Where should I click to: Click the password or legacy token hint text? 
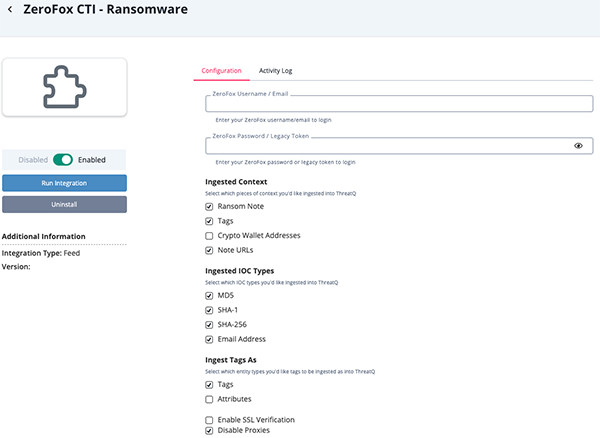click(285, 162)
